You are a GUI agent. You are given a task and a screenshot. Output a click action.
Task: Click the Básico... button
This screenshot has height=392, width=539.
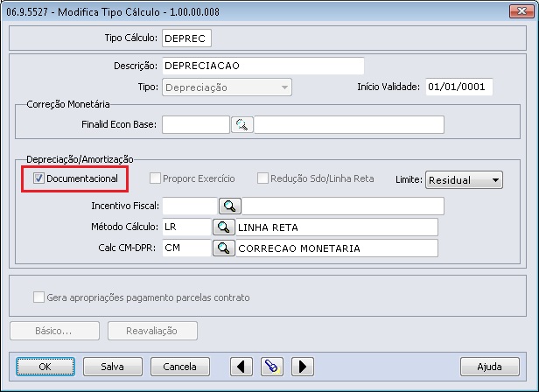pyautogui.click(x=54, y=331)
